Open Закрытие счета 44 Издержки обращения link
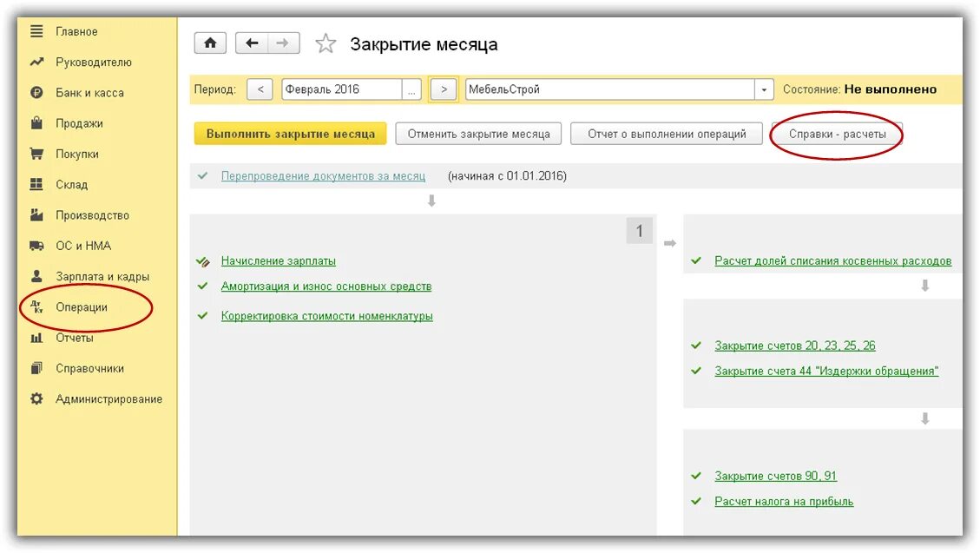Screen dimensions: 980x553 (x=826, y=372)
